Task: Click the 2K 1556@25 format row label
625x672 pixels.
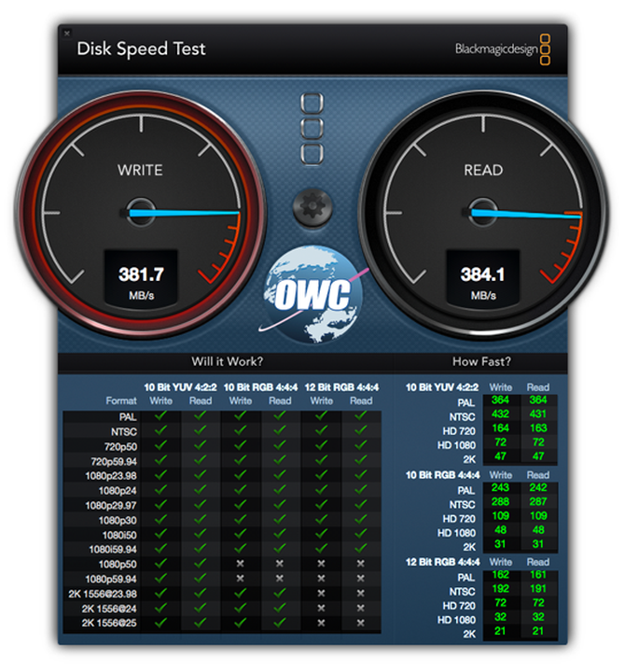Action: click(110, 623)
